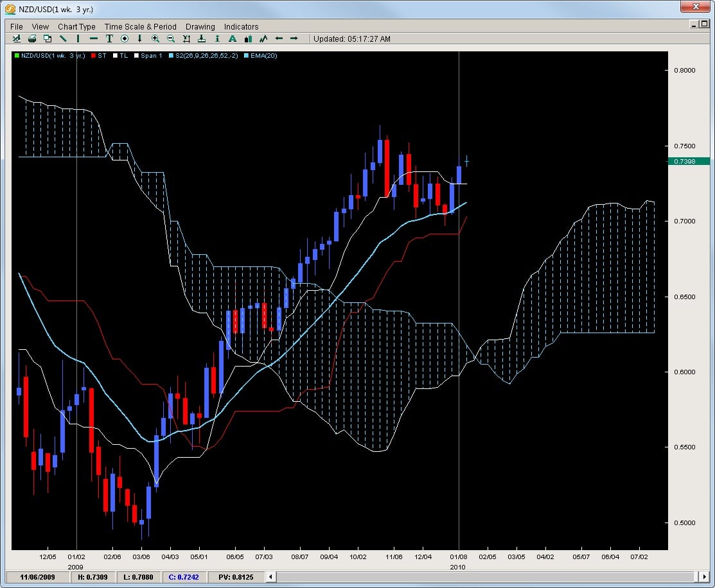Image resolution: width=715 pixels, height=588 pixels.
Task: Click the indicator line graph icon
Action: coord(263,39)
